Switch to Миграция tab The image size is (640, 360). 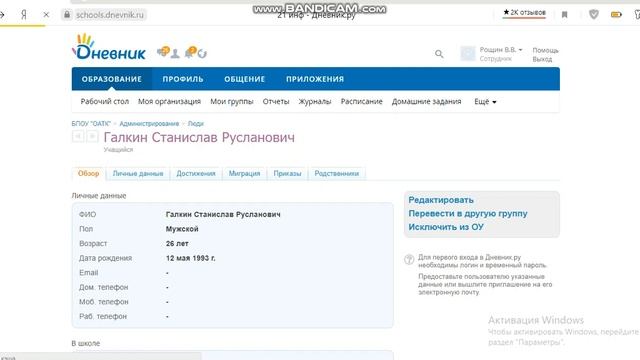(x=244, y=173)
